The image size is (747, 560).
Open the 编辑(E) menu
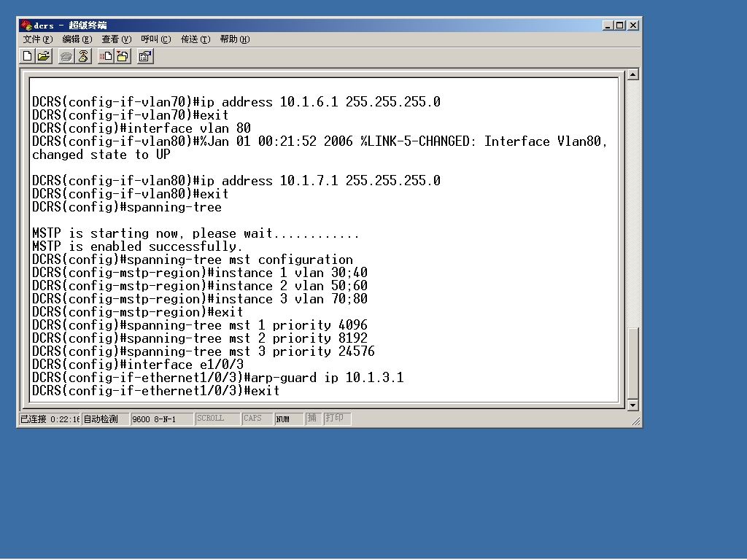77,39
